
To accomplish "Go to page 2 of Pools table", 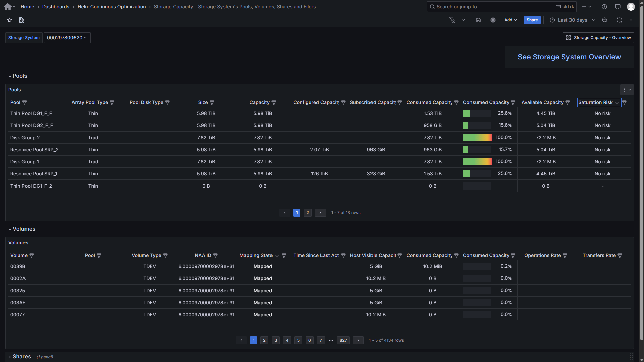I will [x=307, y=213].
